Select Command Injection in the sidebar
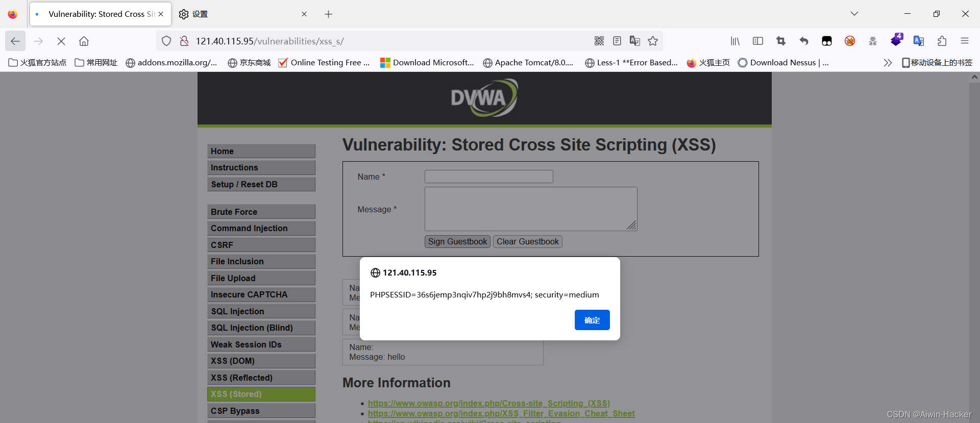 [x=261, y=228]
